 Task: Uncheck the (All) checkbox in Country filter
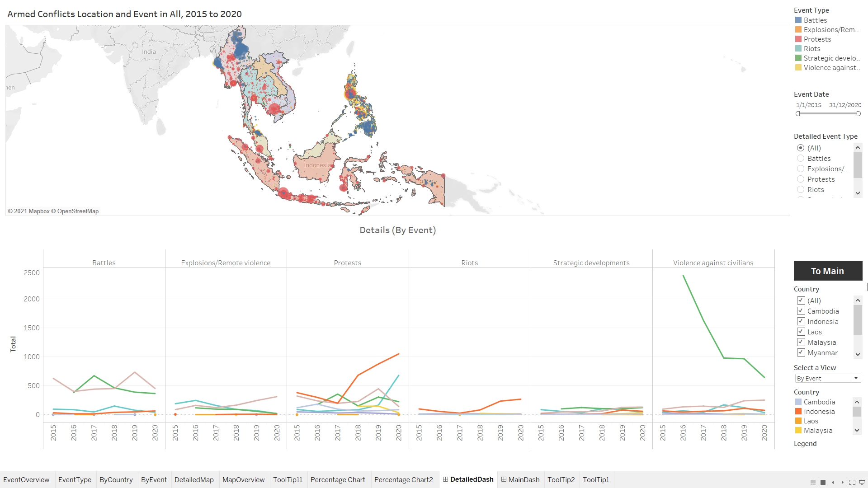coord(801,300)
